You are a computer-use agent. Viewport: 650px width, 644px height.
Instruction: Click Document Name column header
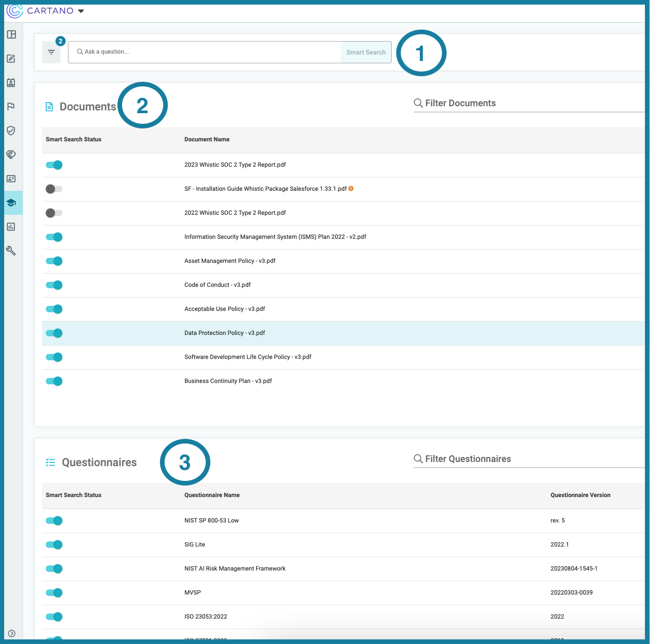(207, 140)
